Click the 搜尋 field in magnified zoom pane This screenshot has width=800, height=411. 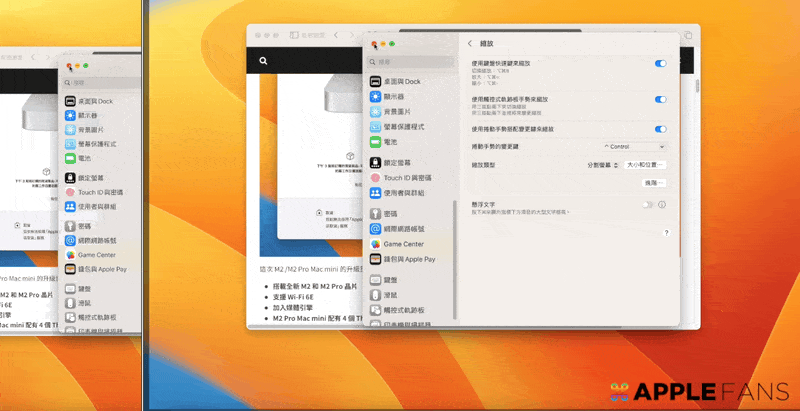pos(102,83)
